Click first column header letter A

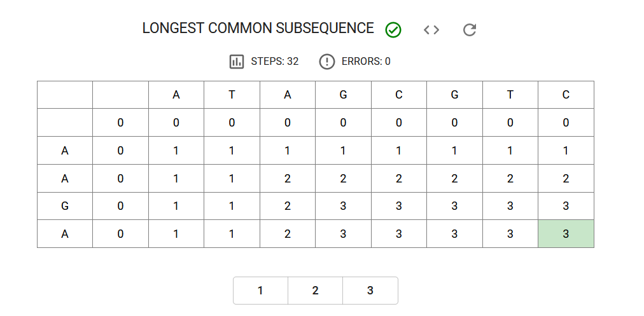click(x=176, y=95)
